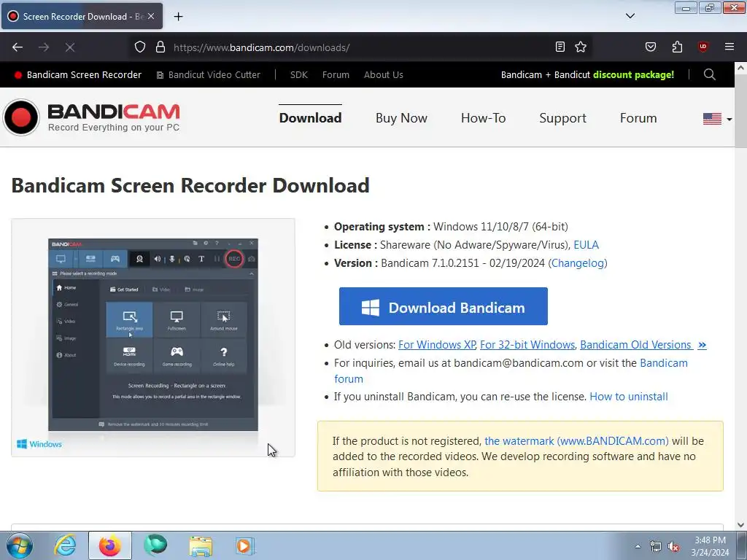Open the watermark (www.BANDICAM.com) link
The height and width of the screenshot is (560, 747).
[x=576, y=441]
